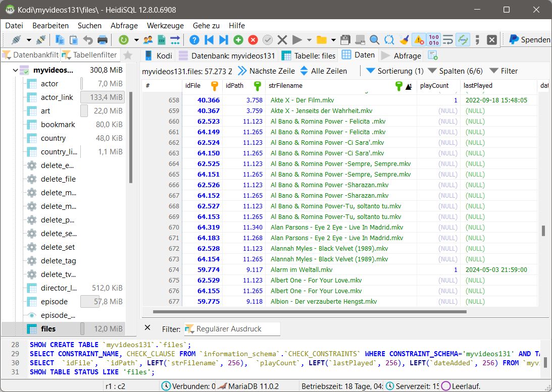
Task: Click the blue find-and-replace arrows icon
Action: tap(389, 40)
